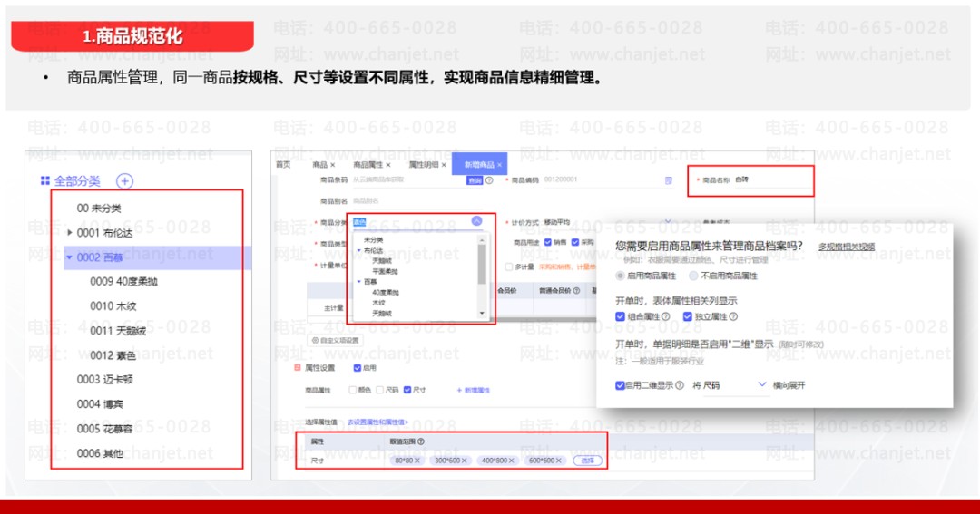The image size is (980, 514).
Task: Select 0003 迈卡顿 category
Action: point(104,379)
